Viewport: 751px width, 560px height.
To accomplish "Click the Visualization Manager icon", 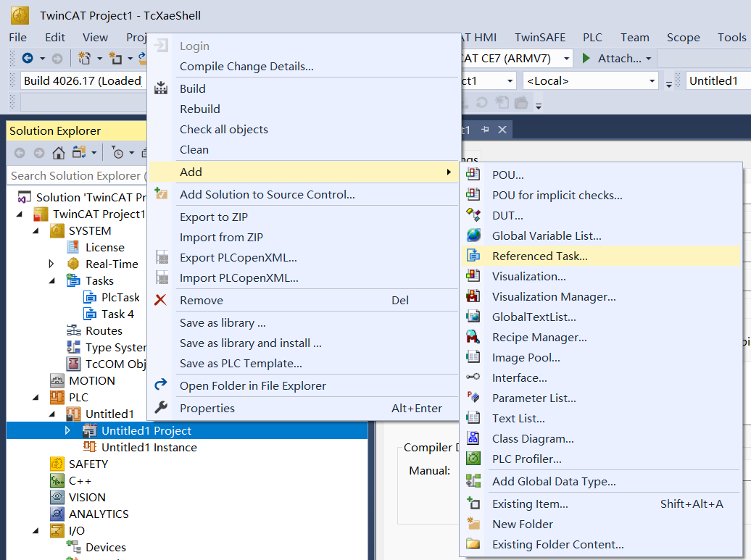I will [473, 296].
